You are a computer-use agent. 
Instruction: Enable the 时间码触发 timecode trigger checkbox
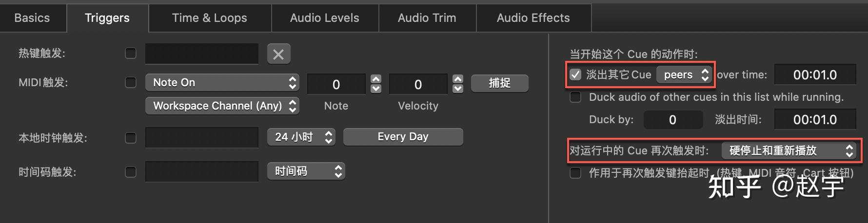[x=131, y=172]
